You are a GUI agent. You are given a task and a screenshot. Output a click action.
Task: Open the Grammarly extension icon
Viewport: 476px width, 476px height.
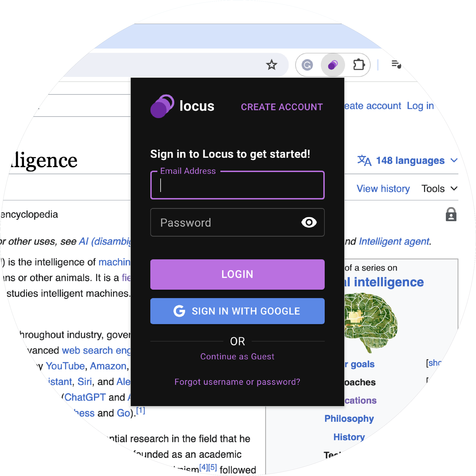(x=307, y=65)
